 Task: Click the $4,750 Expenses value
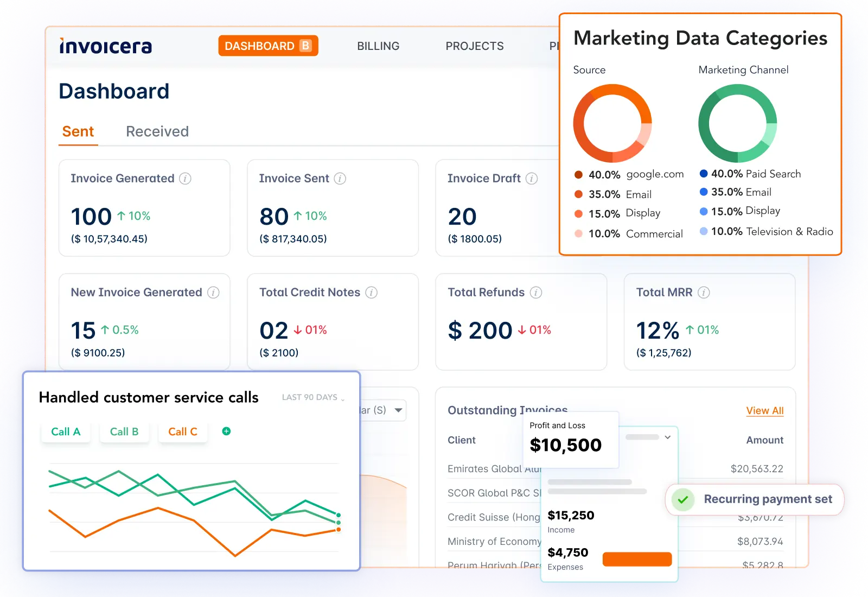pyautogui.click(x=568, y=552)
